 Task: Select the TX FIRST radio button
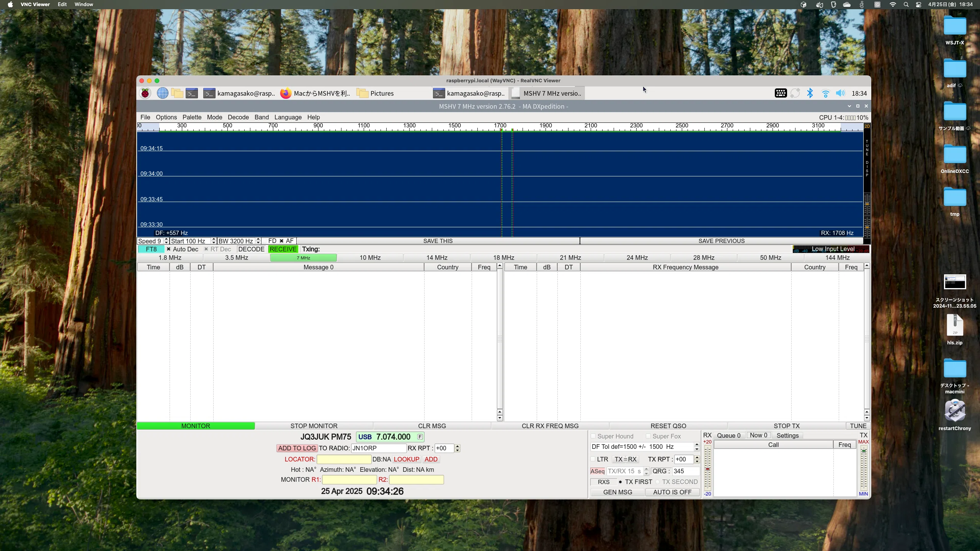620,482
